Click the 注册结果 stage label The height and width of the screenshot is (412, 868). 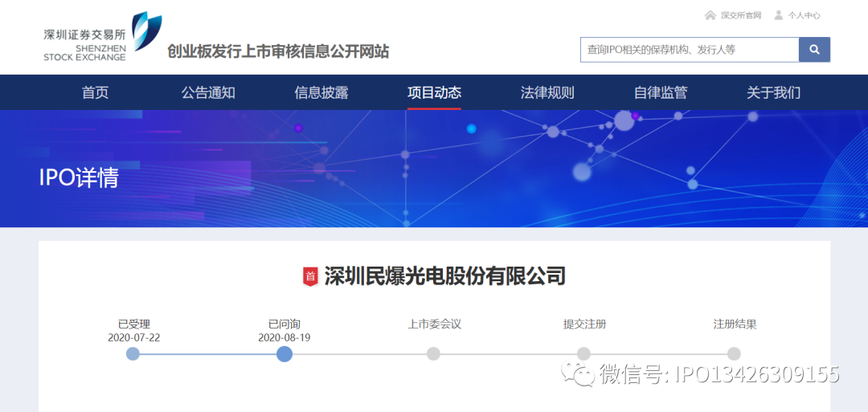coord(735,324)
